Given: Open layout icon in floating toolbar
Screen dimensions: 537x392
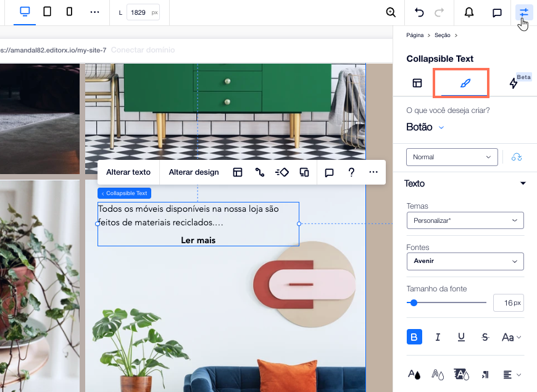Looking at the screenshot, I should point(238,172).
